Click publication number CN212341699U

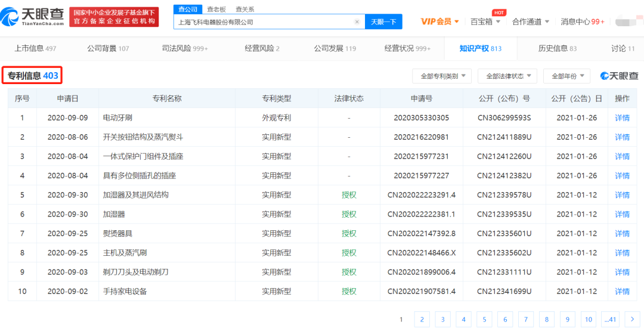pyautogui.click(x=504, y=292)
